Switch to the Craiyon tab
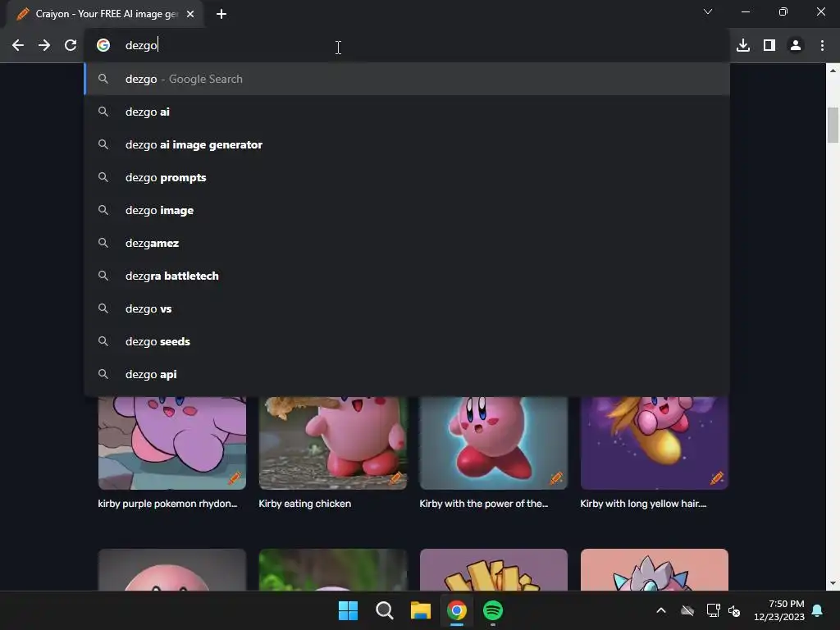This screenshot has width=840, height=630. coord(105,14)
